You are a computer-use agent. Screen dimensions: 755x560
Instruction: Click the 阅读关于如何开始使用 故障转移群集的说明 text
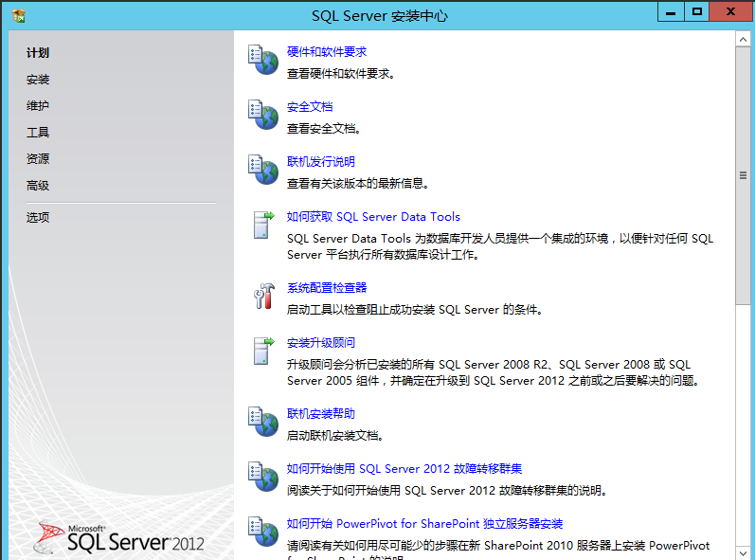[x=447, y=491]
